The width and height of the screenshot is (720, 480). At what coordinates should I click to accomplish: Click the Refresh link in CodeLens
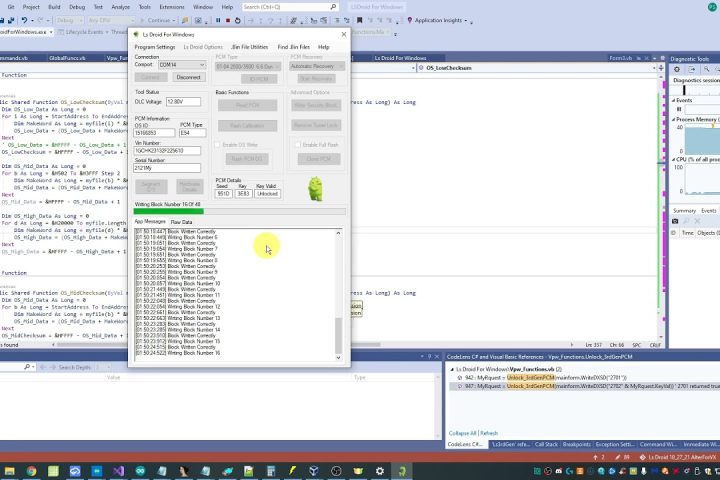[489, 433]
